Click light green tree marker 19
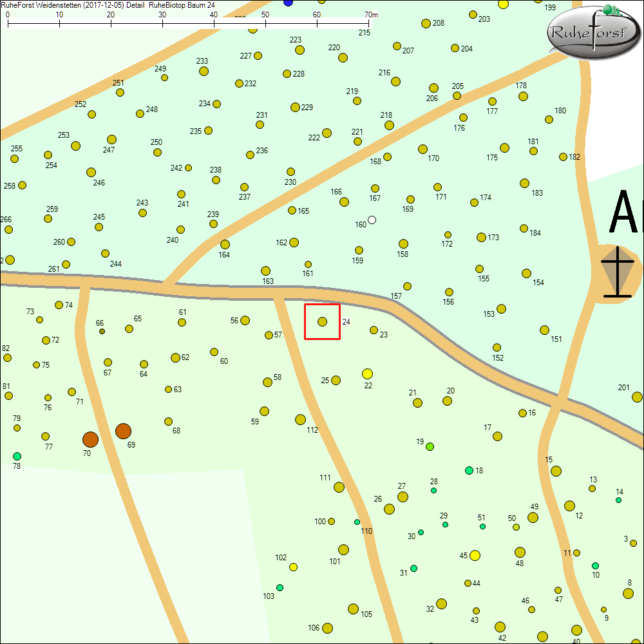Image resolution: width=644 pixels, height=644 pixels. [430, 446]
